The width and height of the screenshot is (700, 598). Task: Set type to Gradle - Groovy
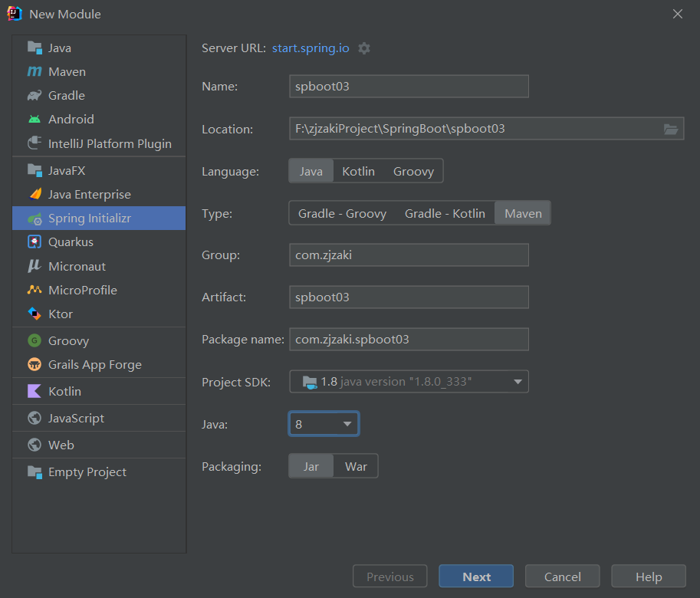(343, 213)
